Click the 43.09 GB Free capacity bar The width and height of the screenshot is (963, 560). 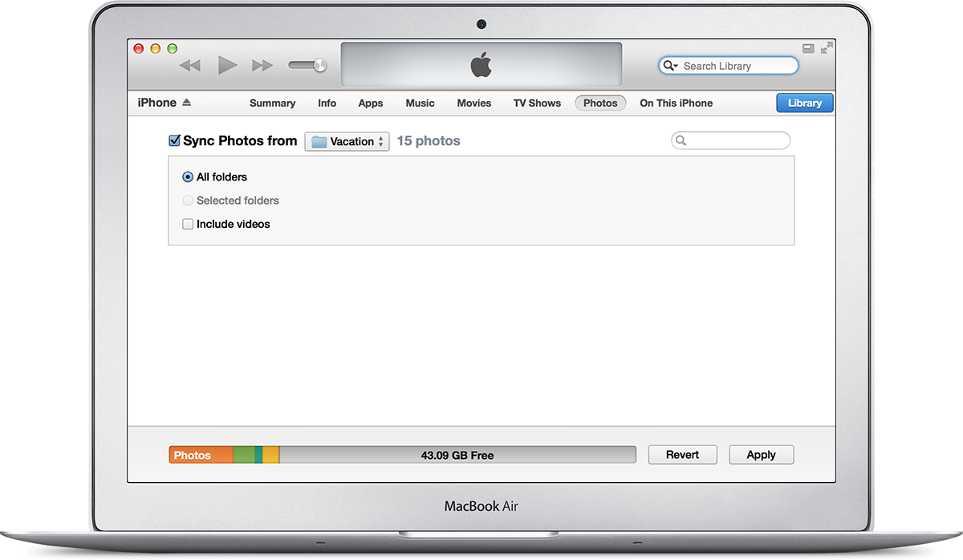point(457,455)
